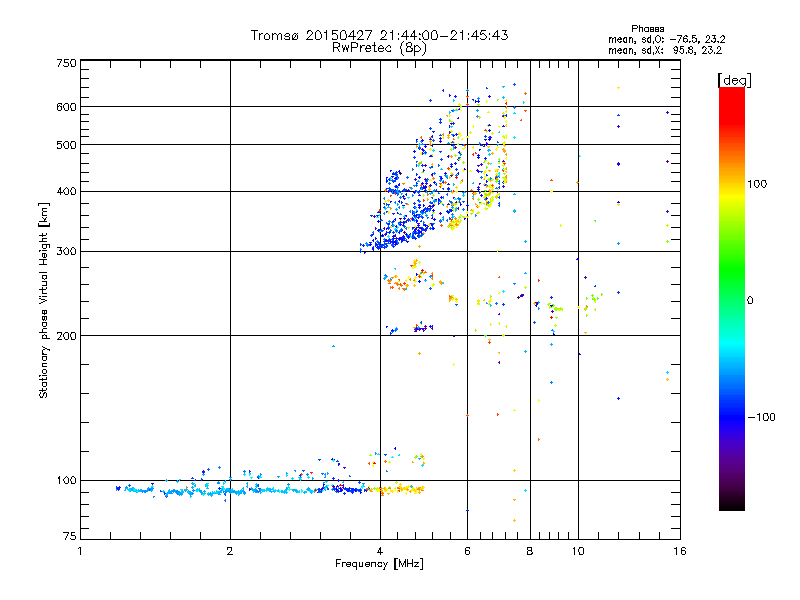The width and height of the screenshot is (800, 600).
Task: Click the x-axis tick label '16'
Action: (680, 551)
